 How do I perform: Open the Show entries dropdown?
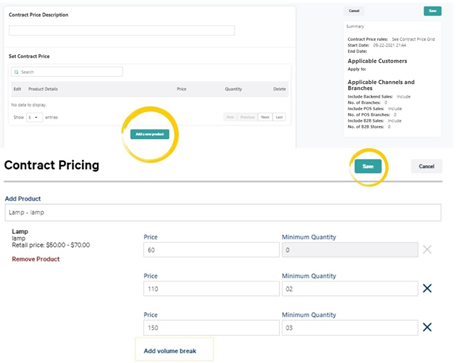point(35,117)
